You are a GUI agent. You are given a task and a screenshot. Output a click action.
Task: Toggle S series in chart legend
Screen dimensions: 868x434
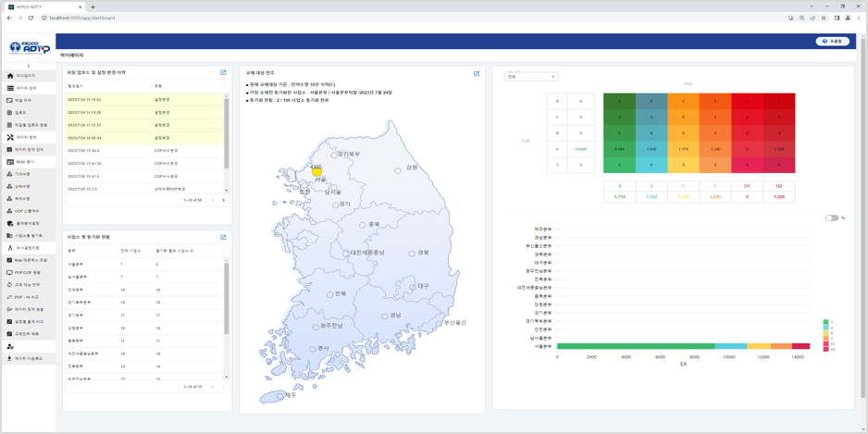tap(828, 323)
